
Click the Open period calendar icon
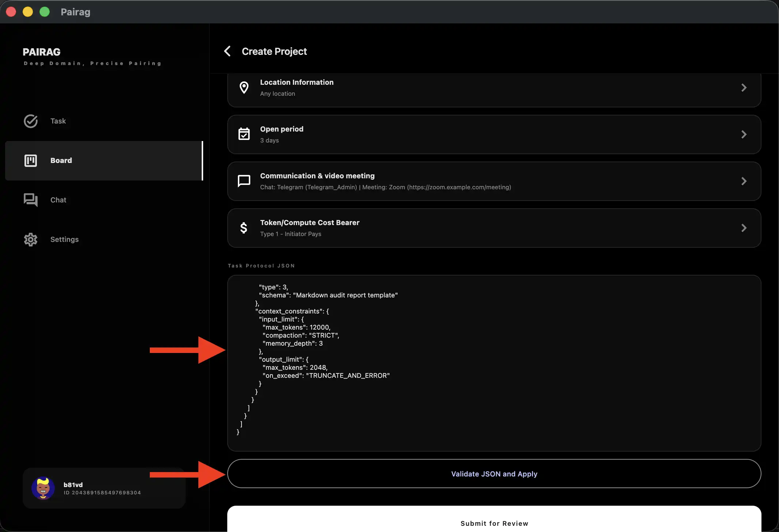[x=244, y=134]
